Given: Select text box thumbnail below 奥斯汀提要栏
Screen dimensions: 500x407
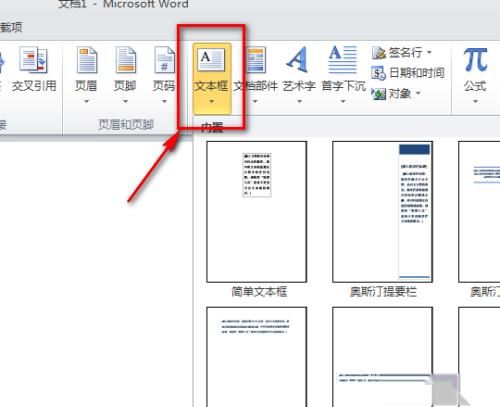Looking at the screenshot, I should (382, 357).
